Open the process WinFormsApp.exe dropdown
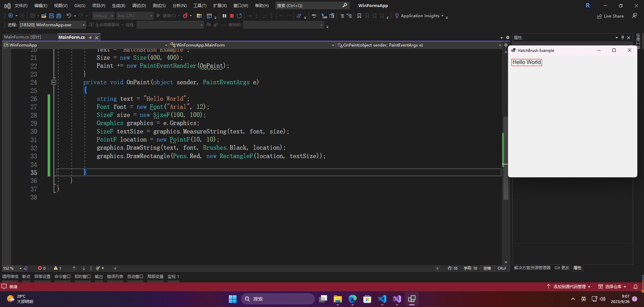This screenshot has height=307, width=644. (52, 25)
